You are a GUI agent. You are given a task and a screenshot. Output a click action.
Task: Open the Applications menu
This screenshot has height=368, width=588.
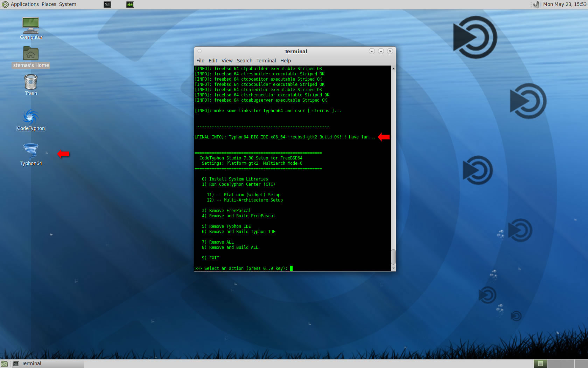click(x=25, y=4)
